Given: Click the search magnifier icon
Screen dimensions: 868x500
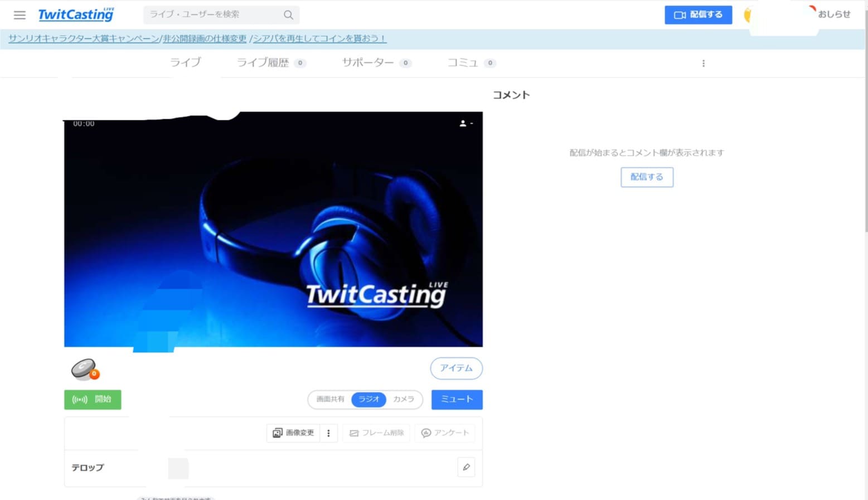Looking at the screenshot, I should click(288, 15).
